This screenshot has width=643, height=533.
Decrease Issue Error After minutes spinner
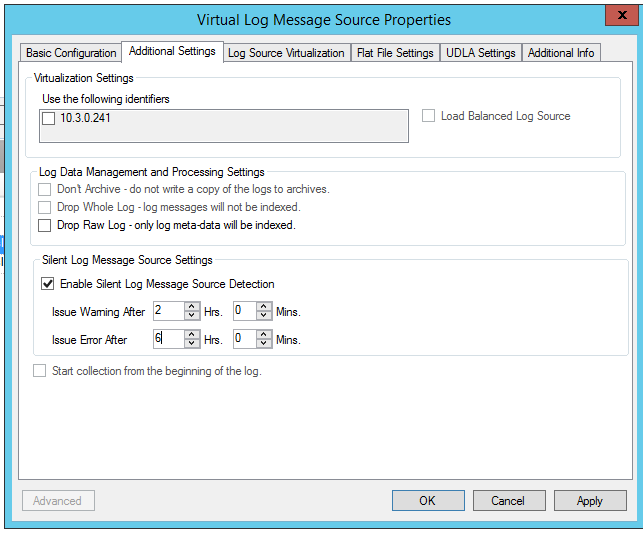pos(264,344)
